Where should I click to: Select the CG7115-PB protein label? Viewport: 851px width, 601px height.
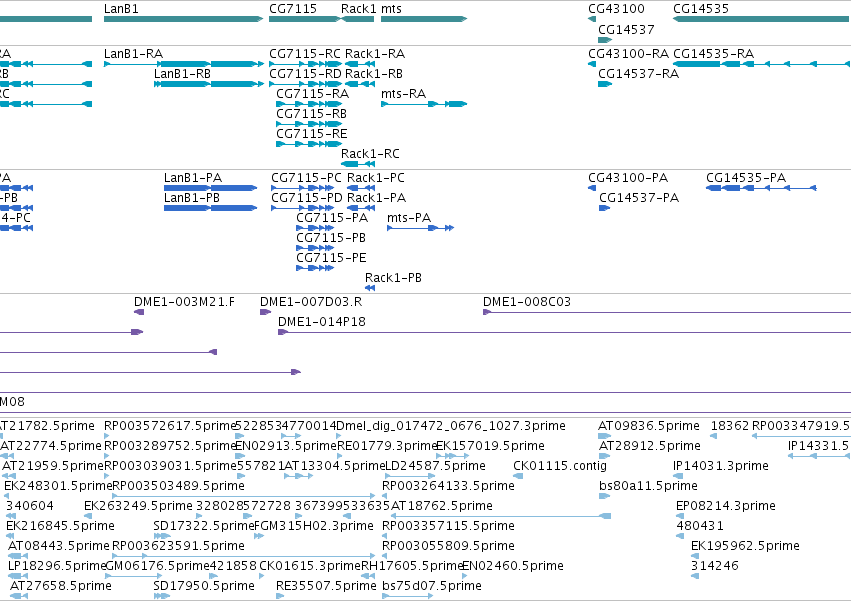(x=331, y=238)
